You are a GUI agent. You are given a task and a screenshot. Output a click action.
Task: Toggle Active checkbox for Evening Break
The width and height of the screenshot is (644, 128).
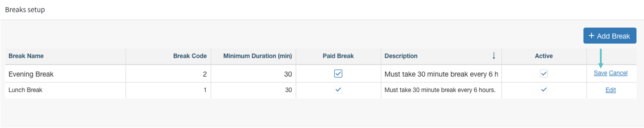point(543,74)
